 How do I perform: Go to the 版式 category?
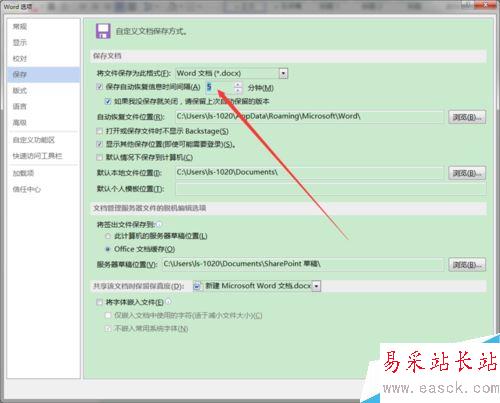click(43, 90)
